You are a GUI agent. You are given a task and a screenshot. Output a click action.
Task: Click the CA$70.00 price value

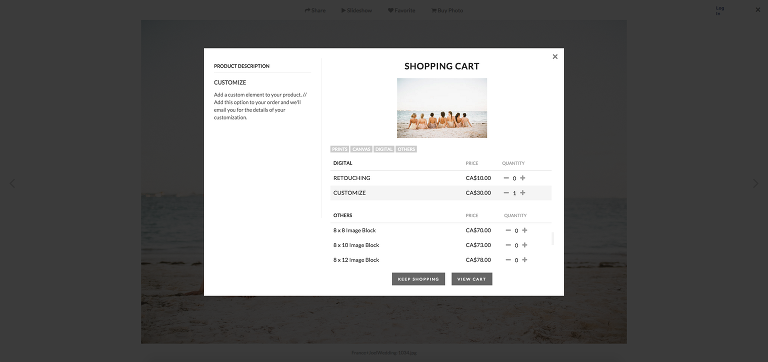click(x=478, y=230)
